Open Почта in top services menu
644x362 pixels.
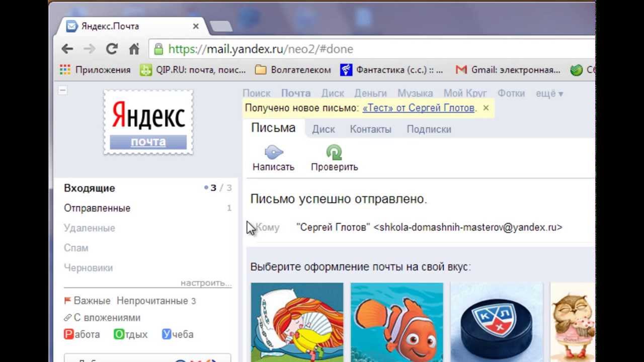296,93
